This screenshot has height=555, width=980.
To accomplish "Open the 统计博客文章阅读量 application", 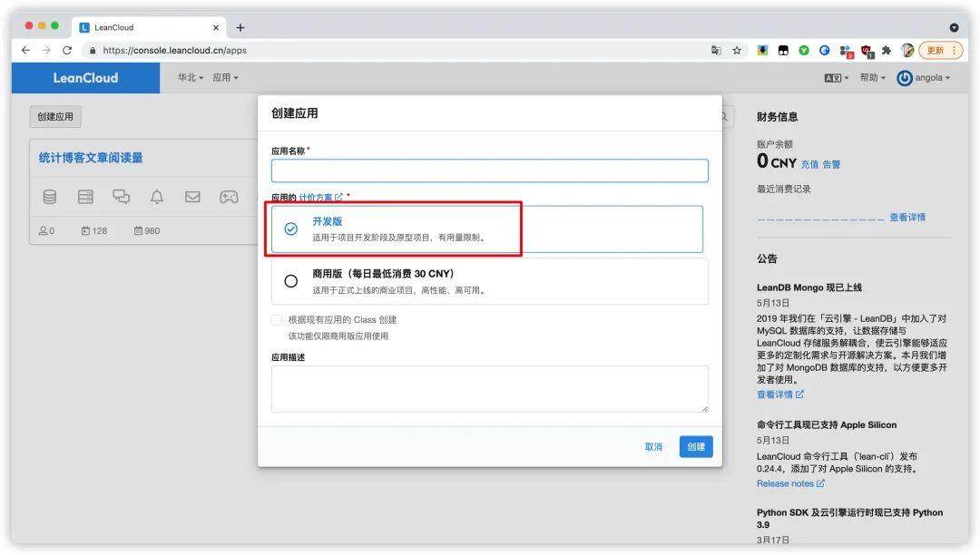I will 91,158.
